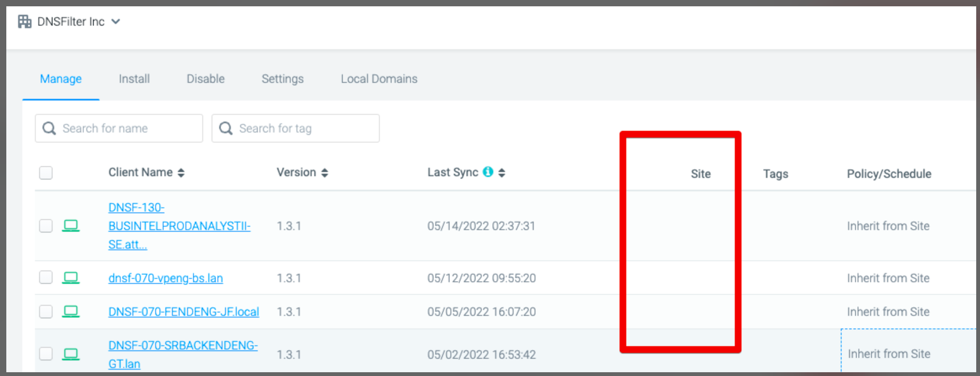Open the Install tab
The width and height of the screenshot is (980, 376).
134,79
